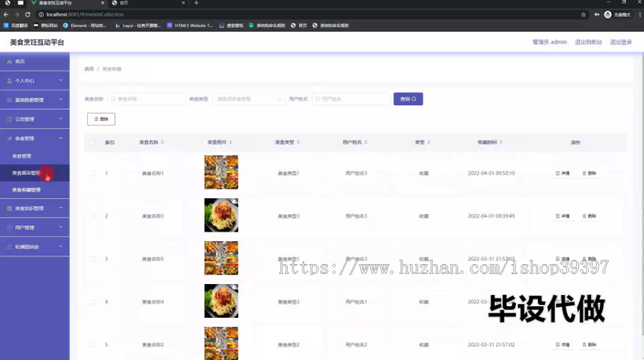Open new browser tab with plus
This screenshot has height=360, width=644.
196,3
